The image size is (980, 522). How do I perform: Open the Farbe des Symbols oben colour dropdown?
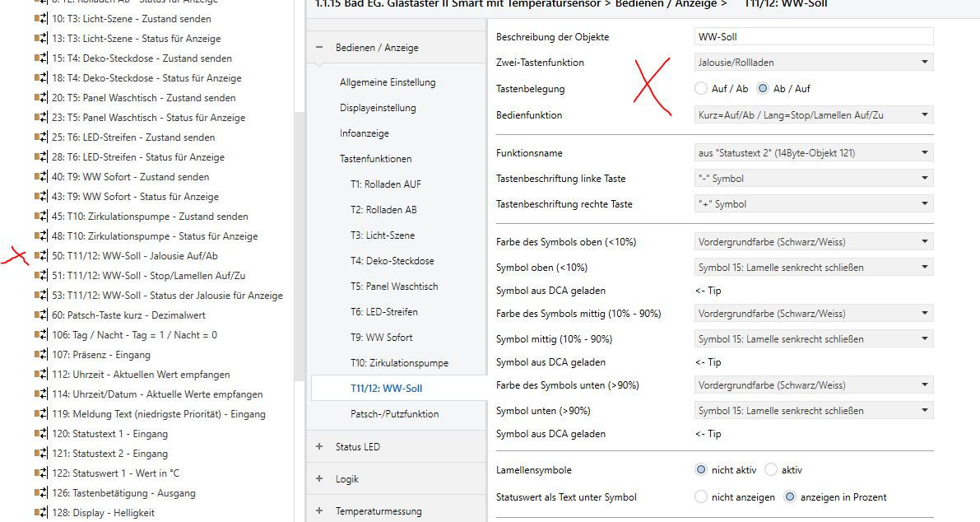click(814, 242)
